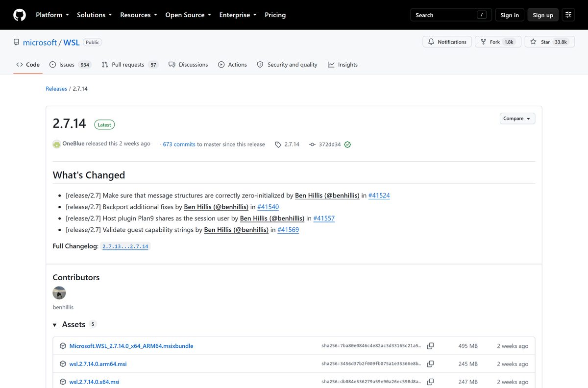Switch to the Insights tab
This screenshot has height=388, width=588.
coord(343,65)
